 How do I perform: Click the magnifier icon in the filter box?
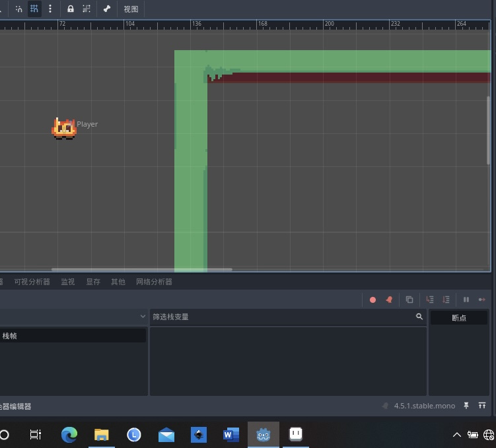click(x=419, y=317)
